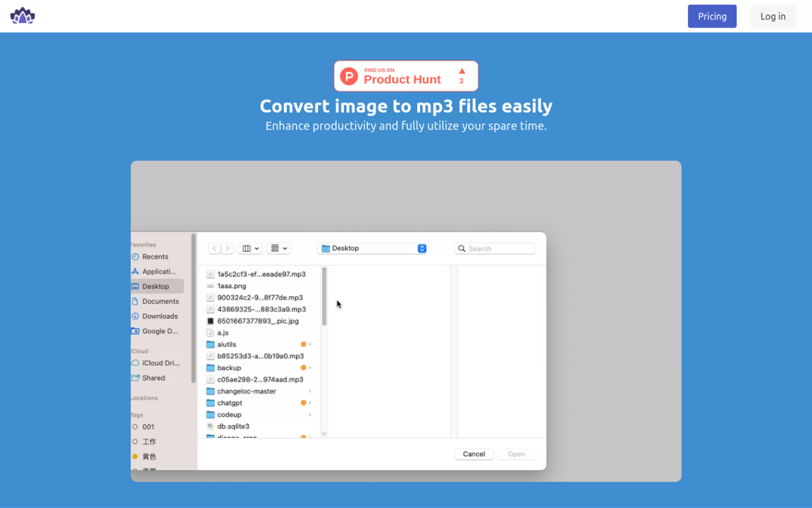The image size is (812, 508).
Task: Click the lotus logo in header
Action: click(x=22, y=16)
